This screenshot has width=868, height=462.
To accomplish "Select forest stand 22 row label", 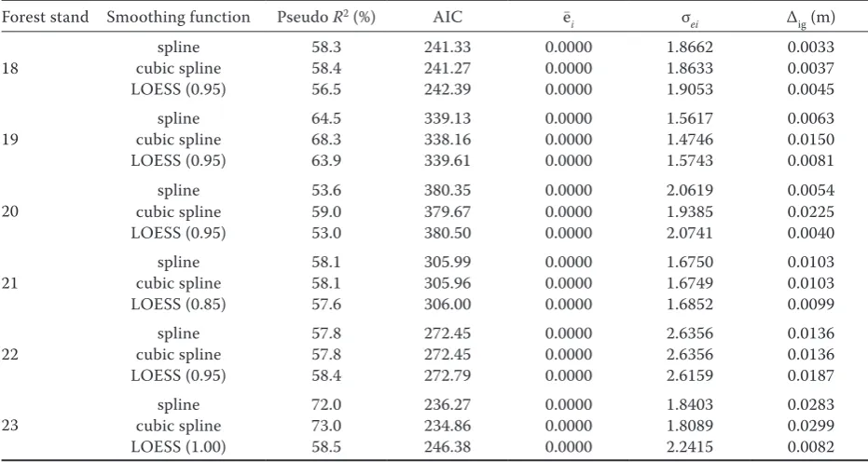I will point(10,355).
